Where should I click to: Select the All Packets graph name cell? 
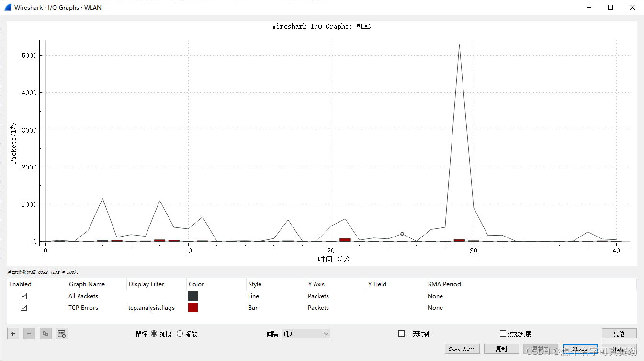[x=83, y=296]
